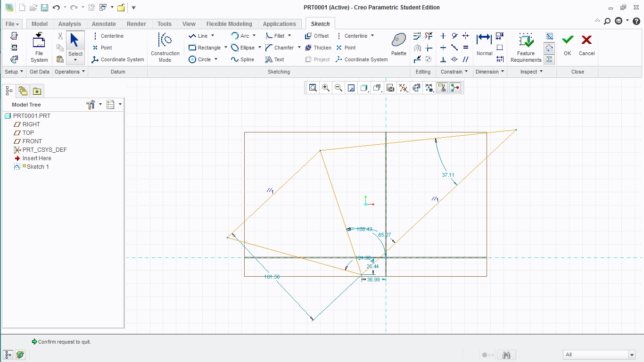This screenshot has height=362, width=644.
Task: Click the binoculars find icon in status bar
Action: click(507, 355)
